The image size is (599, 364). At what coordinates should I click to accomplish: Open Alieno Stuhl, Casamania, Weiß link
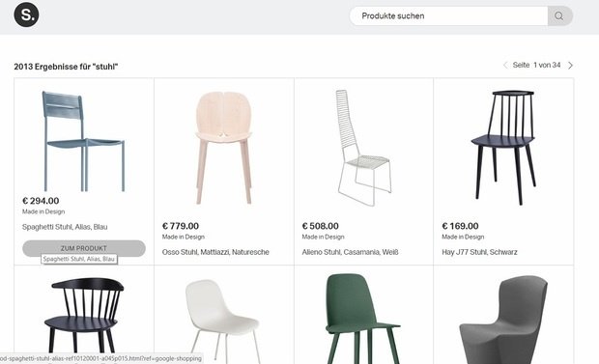pos(350,252)
